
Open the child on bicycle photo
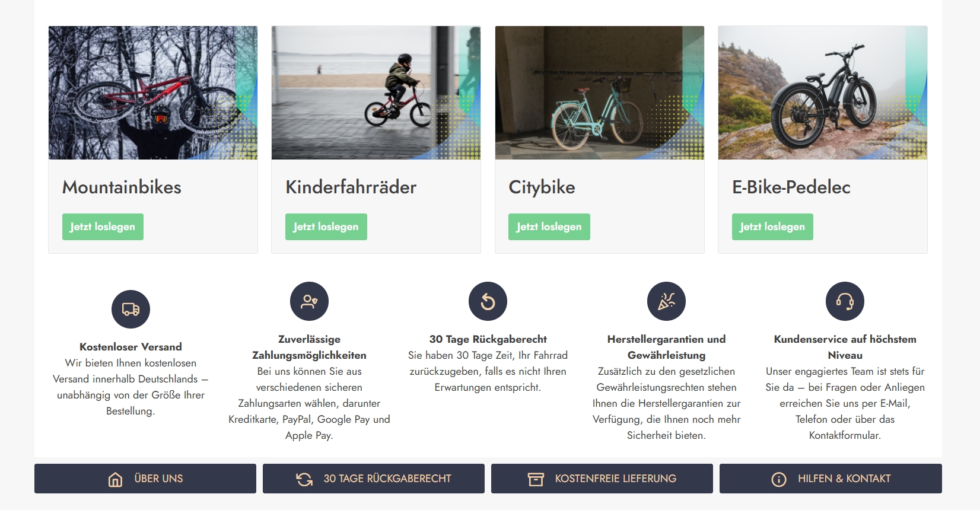376,93
